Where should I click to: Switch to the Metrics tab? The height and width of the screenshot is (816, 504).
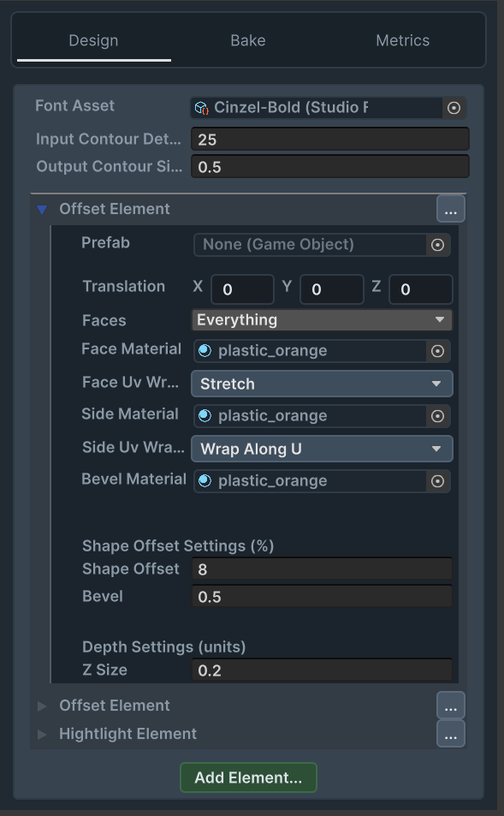402,40
